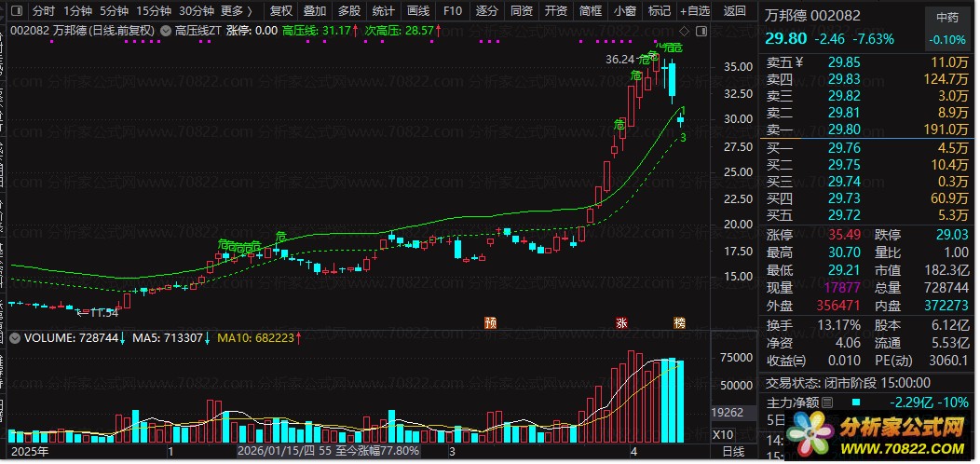Click the 同资 toolbar button
The width and height of the screenshot is (980, 464).
(522, 11)
